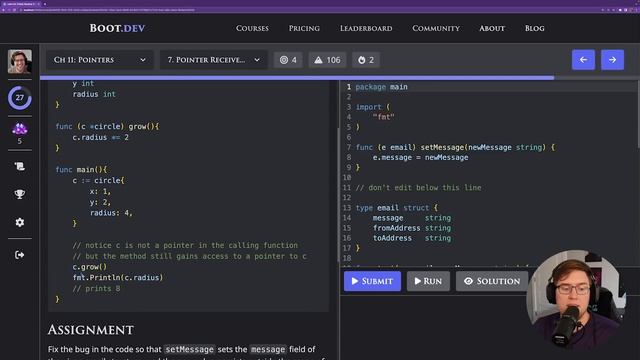Click 'func (c *circle) grow()' in example

coord(107,127)
